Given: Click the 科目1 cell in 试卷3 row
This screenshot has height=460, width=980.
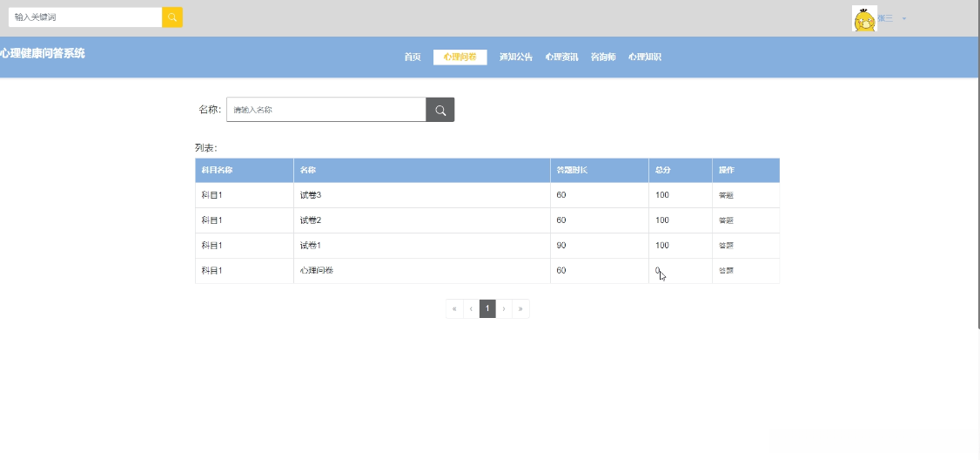Looking at the screenshot, I should 245,195.
